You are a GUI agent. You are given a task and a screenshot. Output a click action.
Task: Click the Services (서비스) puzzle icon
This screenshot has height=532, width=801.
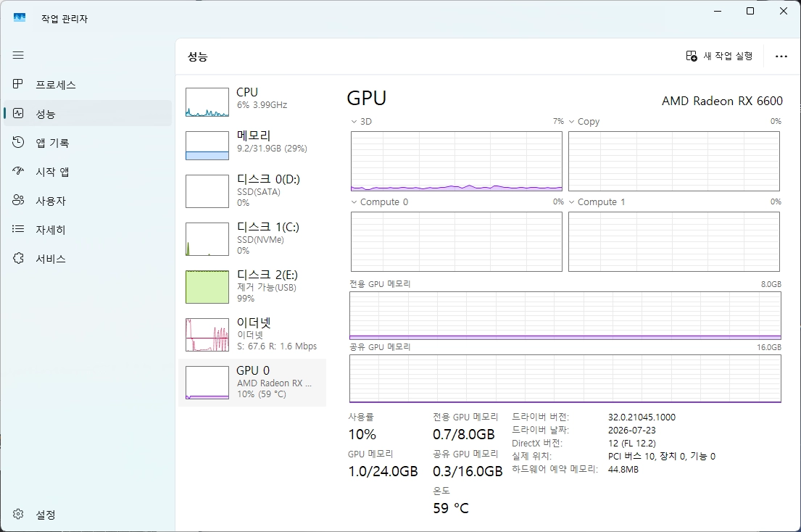[x=18, y=258]
